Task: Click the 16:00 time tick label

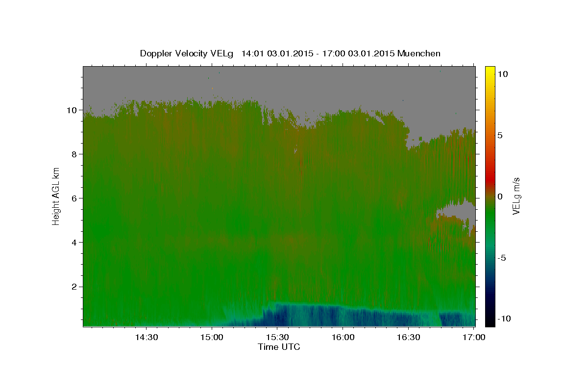Action: (343, 337)
